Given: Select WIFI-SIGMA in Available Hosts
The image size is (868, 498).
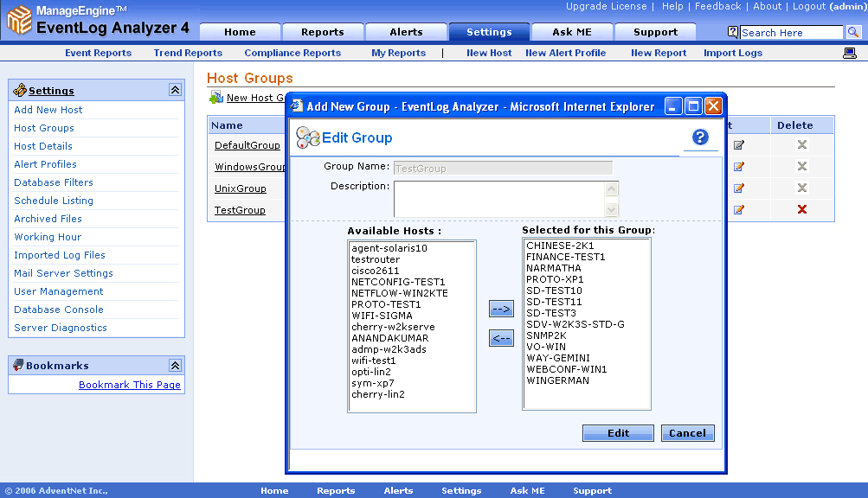Looking at the screenshot, I should pos(382,316).
